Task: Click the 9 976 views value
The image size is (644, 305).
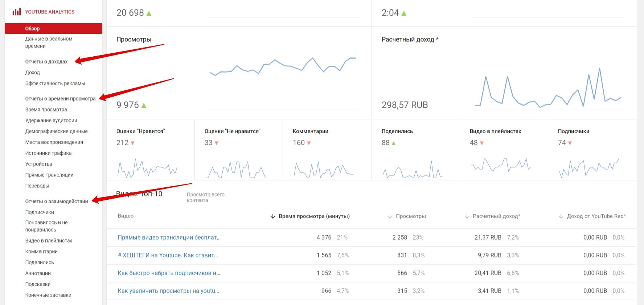Action: pos(127,105)
